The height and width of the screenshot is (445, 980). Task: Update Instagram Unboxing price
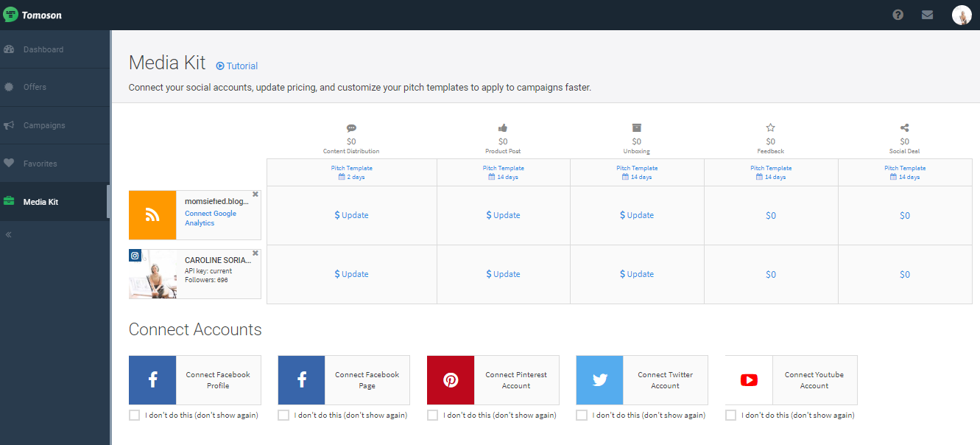pos(637,274)
